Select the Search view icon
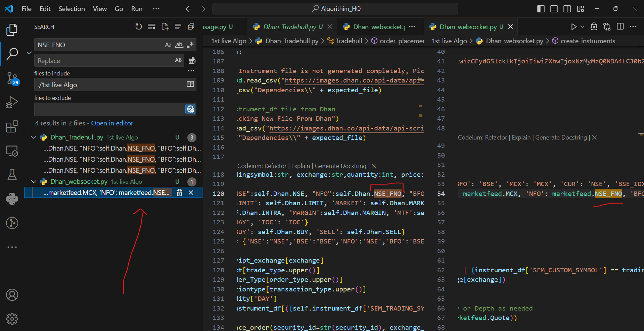This screenshot has height=331, width=644. pos(12,54)
